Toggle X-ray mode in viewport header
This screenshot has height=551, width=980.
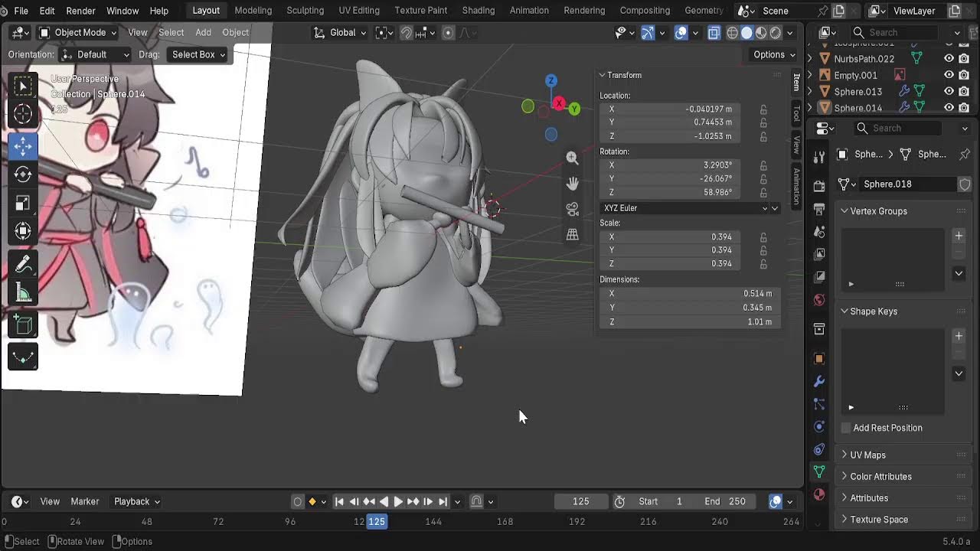click(714, 32)
